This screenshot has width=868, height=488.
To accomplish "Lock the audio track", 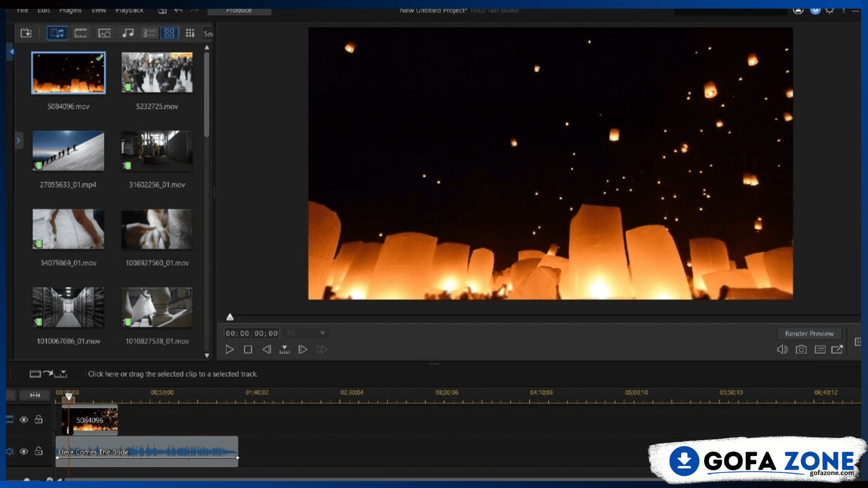I will point(39,451).
